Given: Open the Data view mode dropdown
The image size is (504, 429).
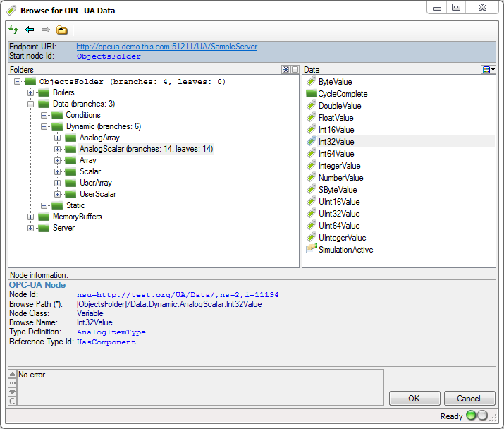Looking at the screenshot, I should [x=488, y=70].
